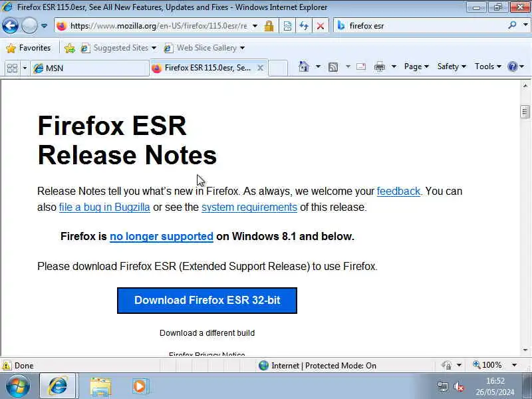Switch to the MSN tab
Viewport: 532px width, 399px height.
point(90,68)
